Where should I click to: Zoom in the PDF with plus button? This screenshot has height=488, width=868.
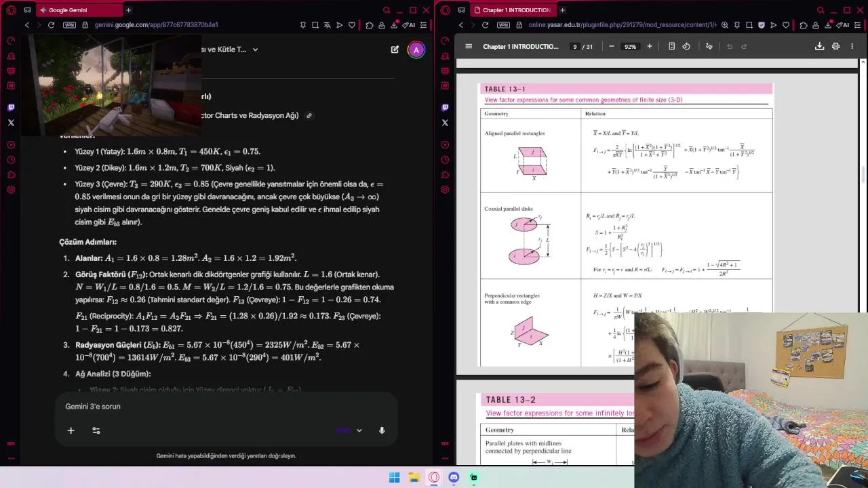pos(650,47)
